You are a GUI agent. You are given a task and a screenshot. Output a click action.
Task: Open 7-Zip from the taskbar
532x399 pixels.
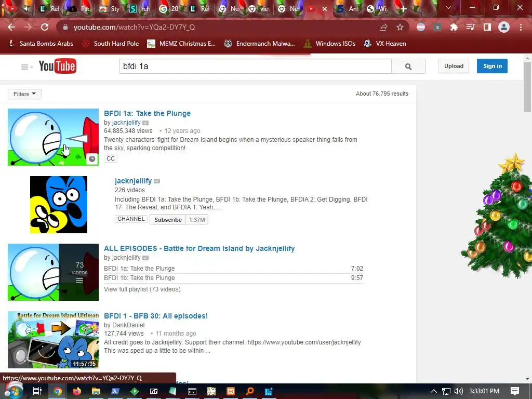click(154, 391)
